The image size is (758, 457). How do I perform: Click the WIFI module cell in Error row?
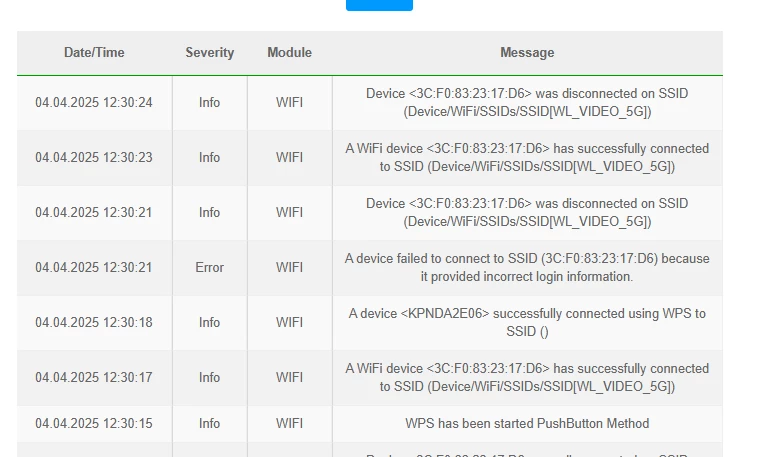click(290, 267)
